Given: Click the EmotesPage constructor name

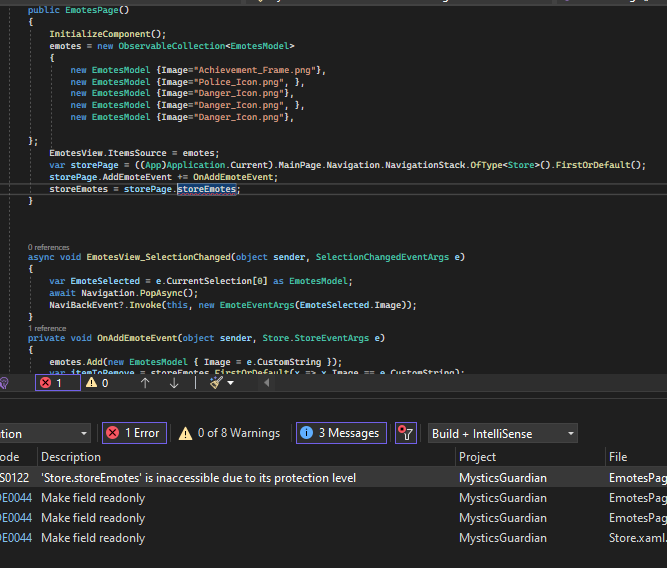Looking at the screenshot, I should [x=92, y=10].
